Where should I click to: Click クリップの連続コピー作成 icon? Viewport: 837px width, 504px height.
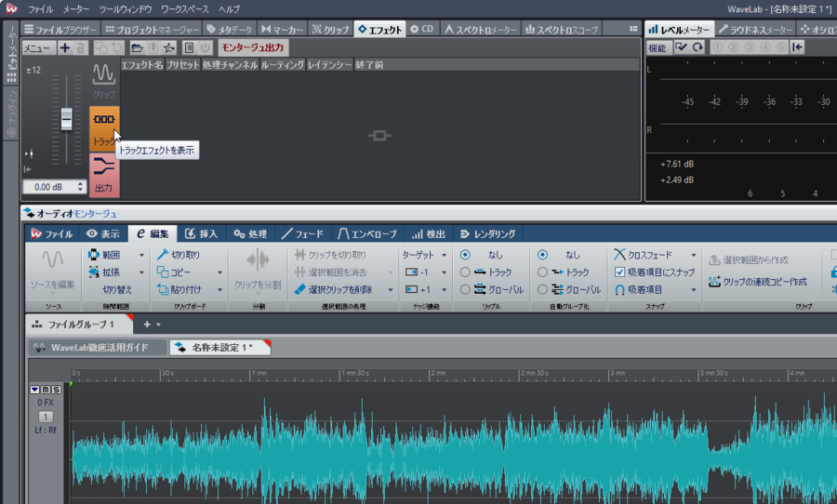[714, 282]
